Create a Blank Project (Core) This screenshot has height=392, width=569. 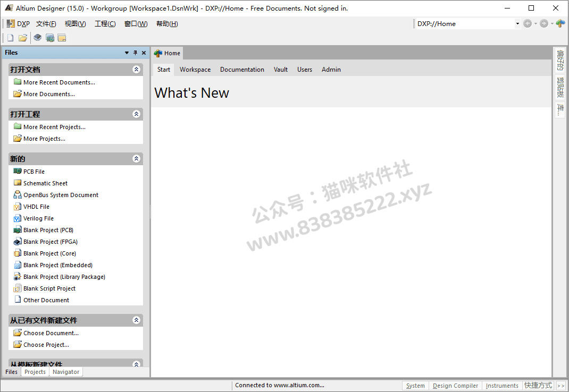coord(49,253)
